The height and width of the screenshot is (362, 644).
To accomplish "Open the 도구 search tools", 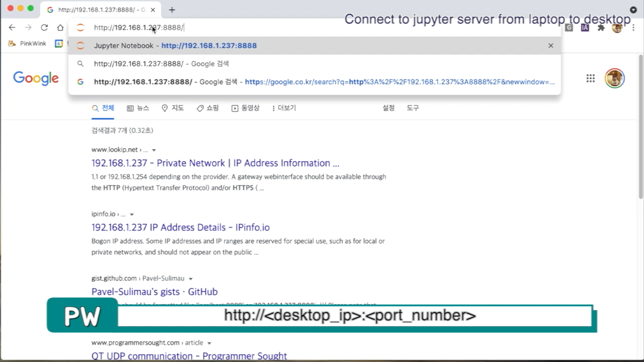I will point(413,108).
